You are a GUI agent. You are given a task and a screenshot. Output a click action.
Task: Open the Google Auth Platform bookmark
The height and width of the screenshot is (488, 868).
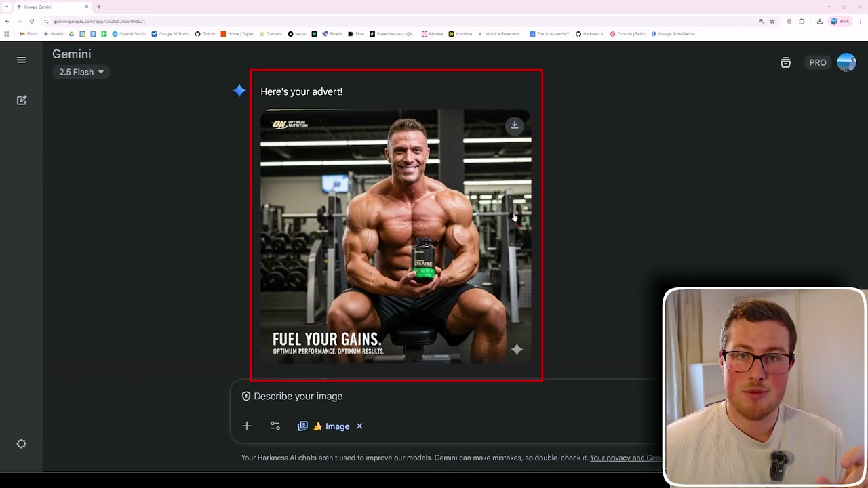[674, 33]
